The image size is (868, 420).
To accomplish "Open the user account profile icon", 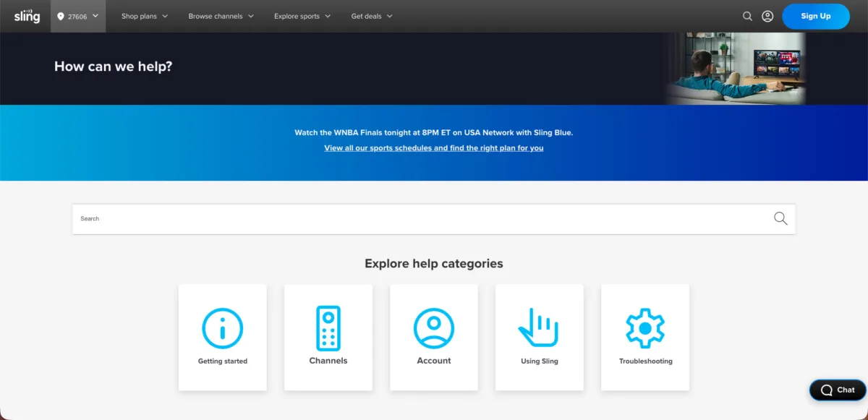I will coord(767,16).
